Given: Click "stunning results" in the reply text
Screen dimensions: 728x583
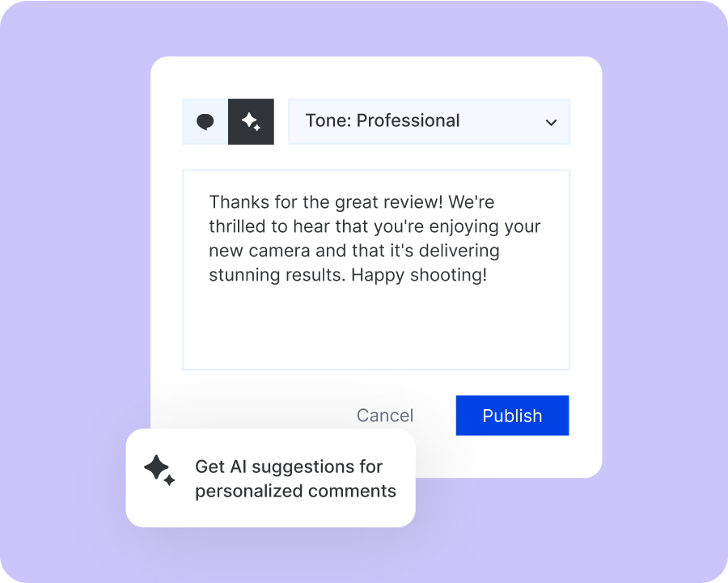Looking at the screenshot, I should (276, 275).
